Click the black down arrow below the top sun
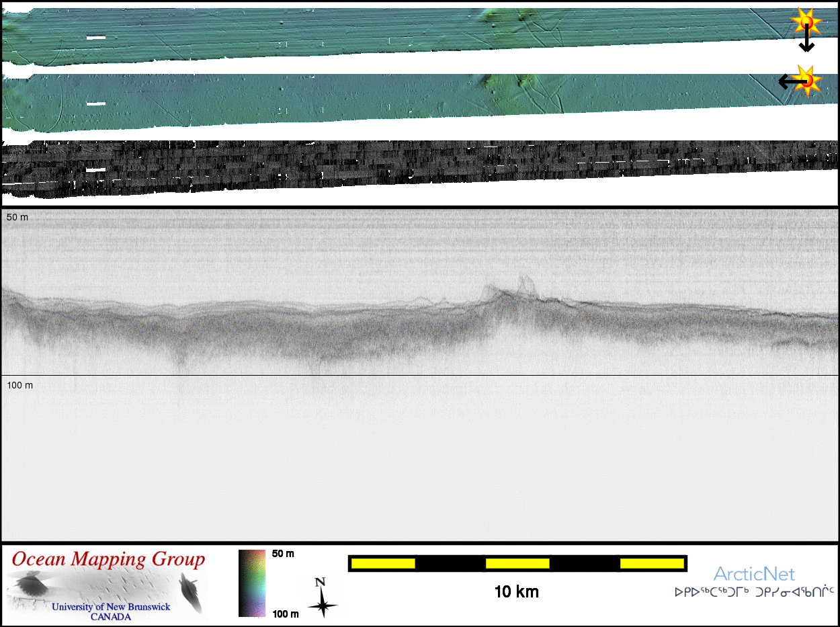840x627 pixels. coord(806,42)
